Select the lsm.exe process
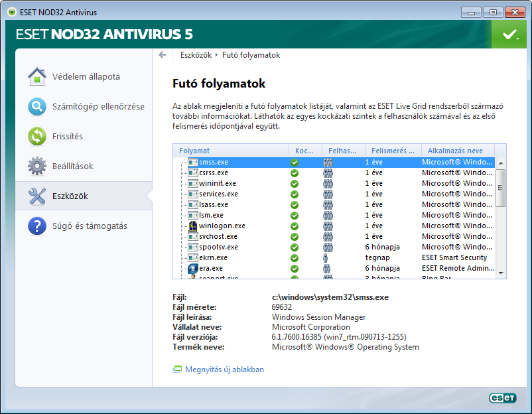 (x=334, y=216)
